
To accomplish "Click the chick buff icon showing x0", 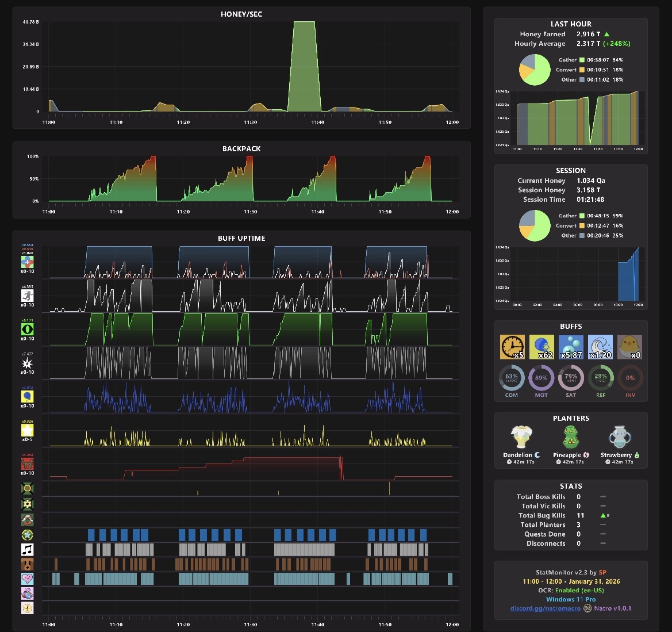I will tap(629, 347).
